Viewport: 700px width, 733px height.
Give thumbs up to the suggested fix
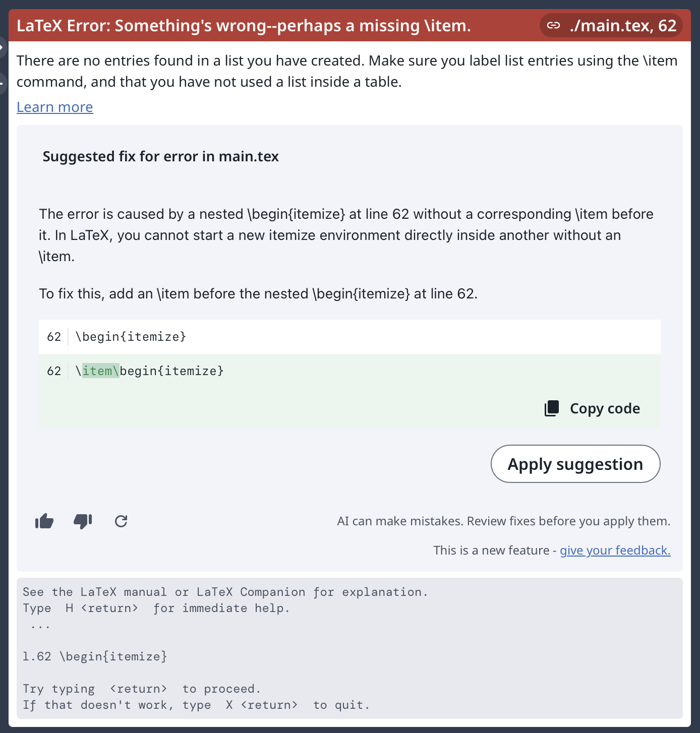pos(44,521)
